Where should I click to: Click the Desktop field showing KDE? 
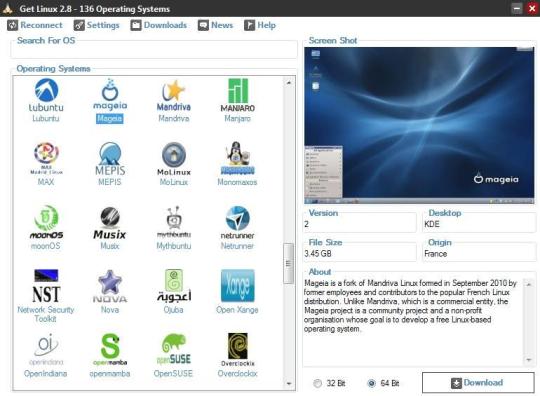(x=479, y=224)
